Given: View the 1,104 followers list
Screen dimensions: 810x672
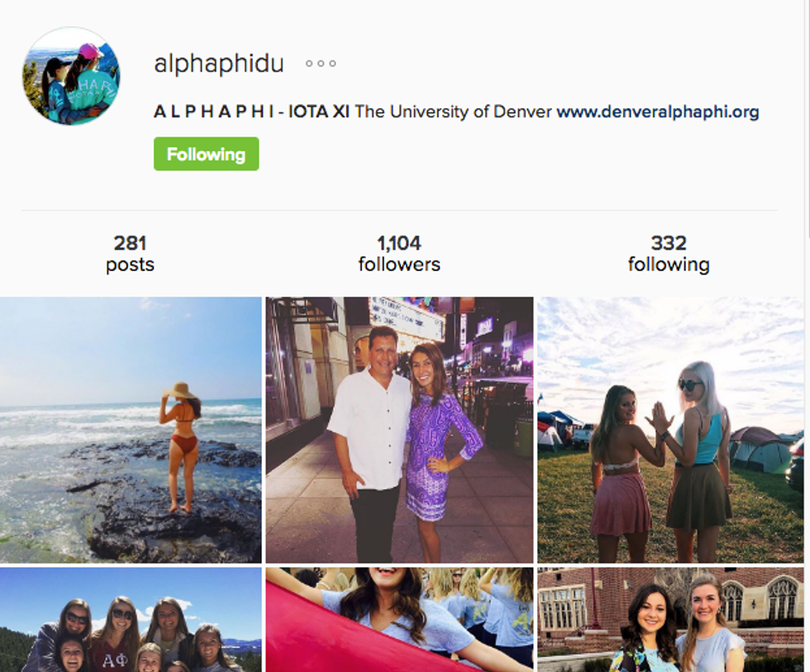Looking at the screenshot, I should tap(399, 253).
